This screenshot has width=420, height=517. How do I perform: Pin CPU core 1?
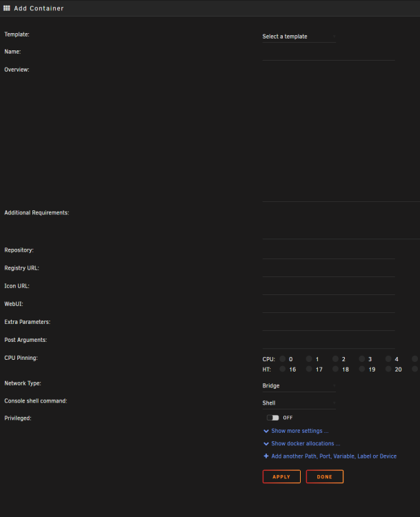(309, 358)
